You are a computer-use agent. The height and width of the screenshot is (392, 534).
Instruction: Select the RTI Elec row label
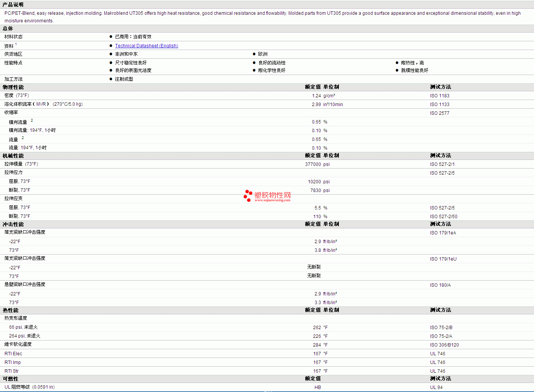click(13, 354)
